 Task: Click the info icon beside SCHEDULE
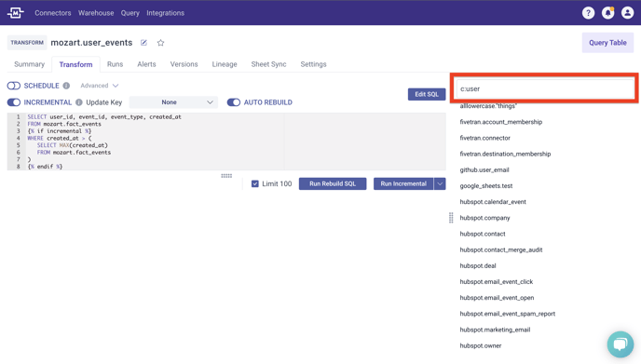(x=66, y=86)
